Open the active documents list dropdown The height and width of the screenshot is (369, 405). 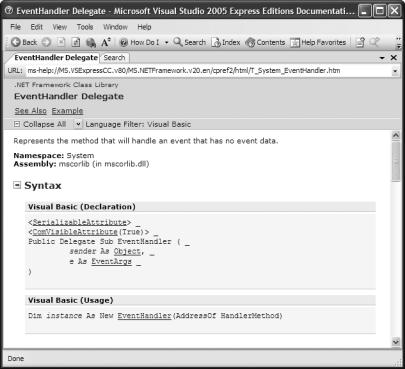pyautogui.click(x=382, y=58)
